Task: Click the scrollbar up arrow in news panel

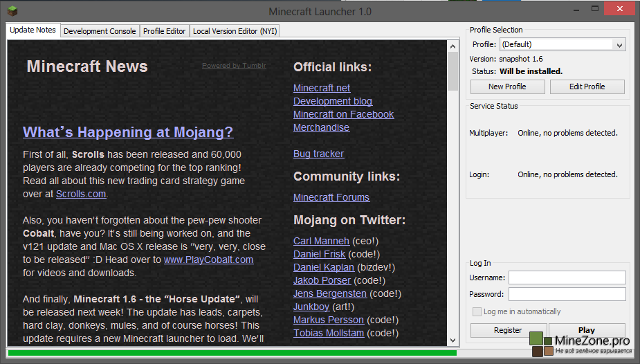Action: pos(453,46)
